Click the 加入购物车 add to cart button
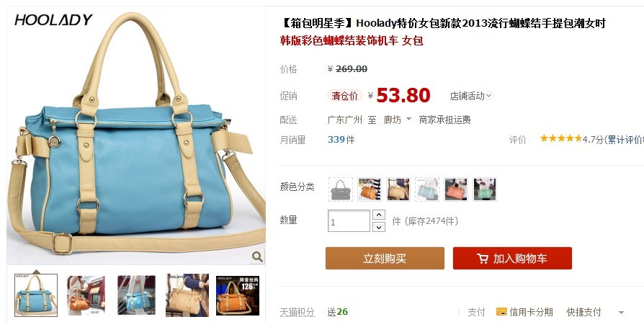 512,259
